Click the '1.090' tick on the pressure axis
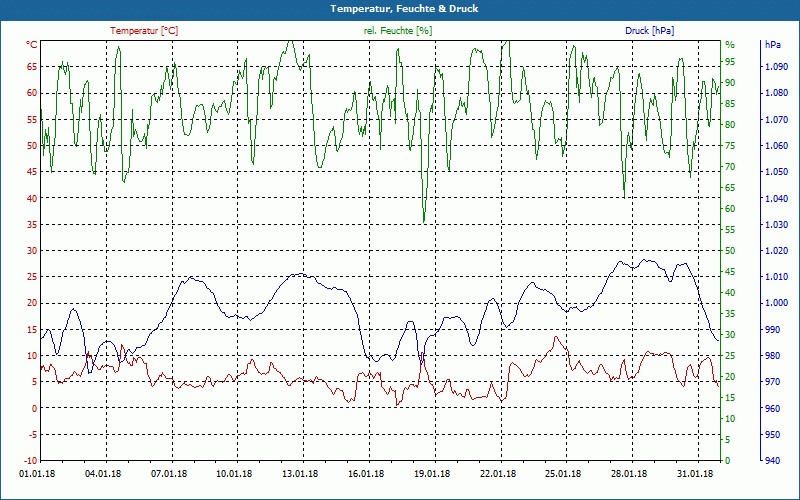Screen dimensions: 800x500 click(777, 66)
